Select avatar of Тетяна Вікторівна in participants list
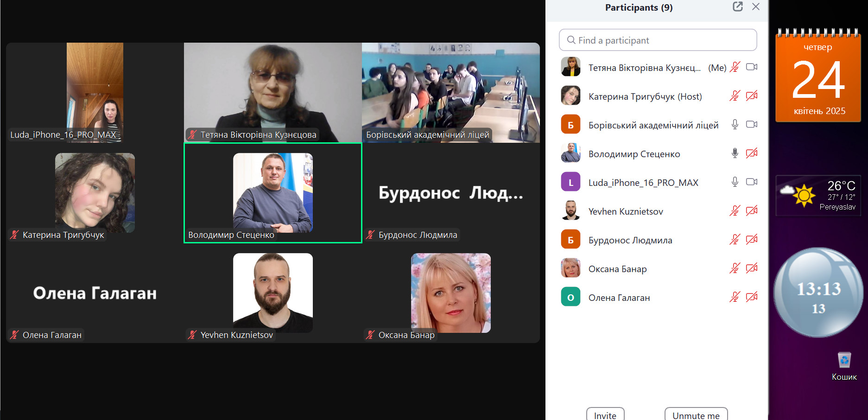Viewport: 868px width, 420px height. point(570,67)
